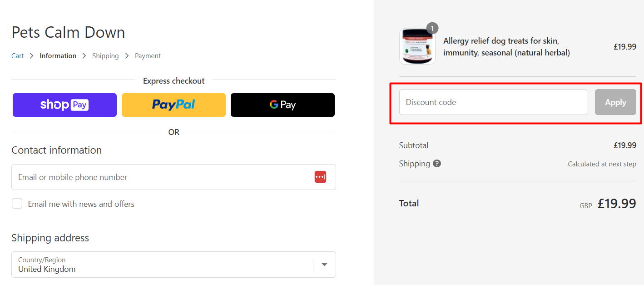This screenshot has width=644, height=285.
Task: Select the Shop Pay express checkout option
Action: [x=64, y=105]
